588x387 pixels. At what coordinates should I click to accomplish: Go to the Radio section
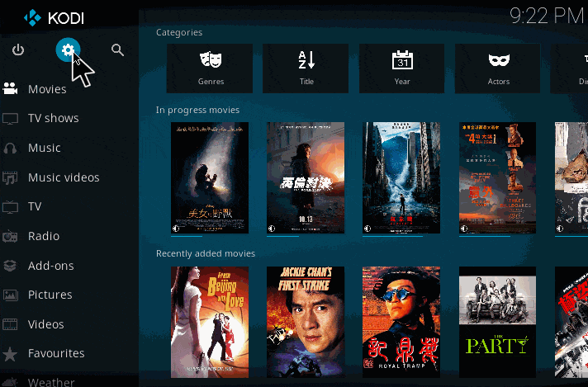(44, 236)
